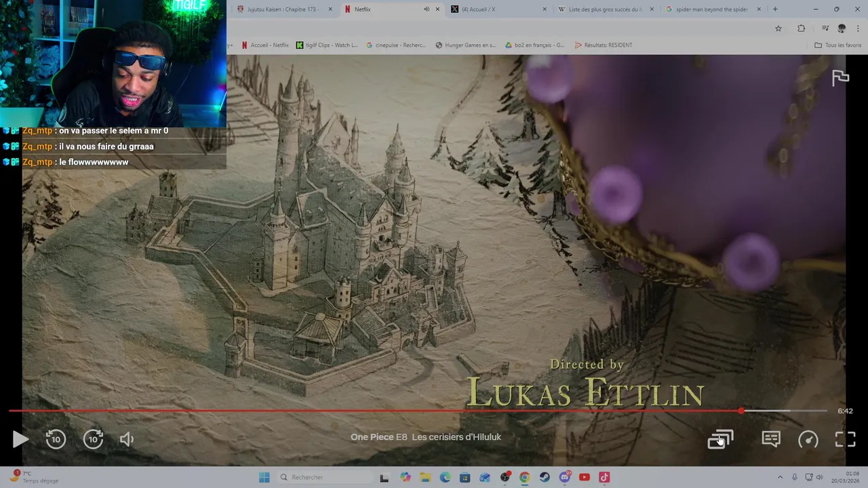
Task: Open the taskbar speaker volume icon
Action: tap(819, 477)
